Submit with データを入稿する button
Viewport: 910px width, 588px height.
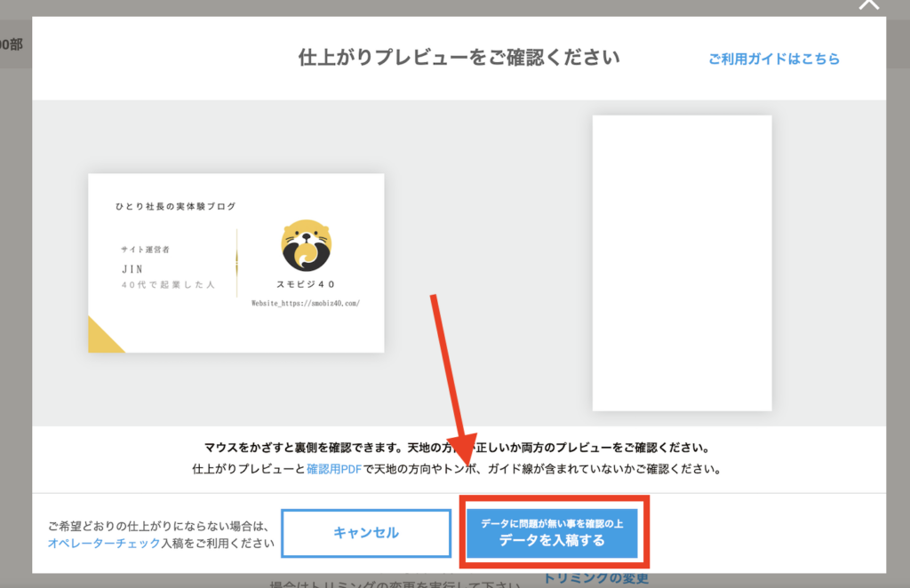[x=552, y=533]
